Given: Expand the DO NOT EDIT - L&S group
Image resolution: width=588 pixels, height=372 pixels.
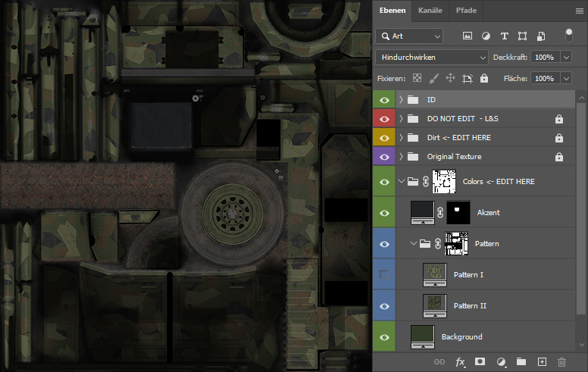Looking at the screenshot, I should pyautogui.click(x=401, y=118).
